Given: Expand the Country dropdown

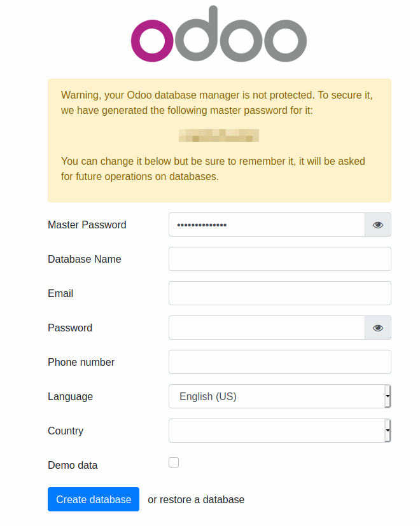Looking at the screenshot, I should (279, 431).
